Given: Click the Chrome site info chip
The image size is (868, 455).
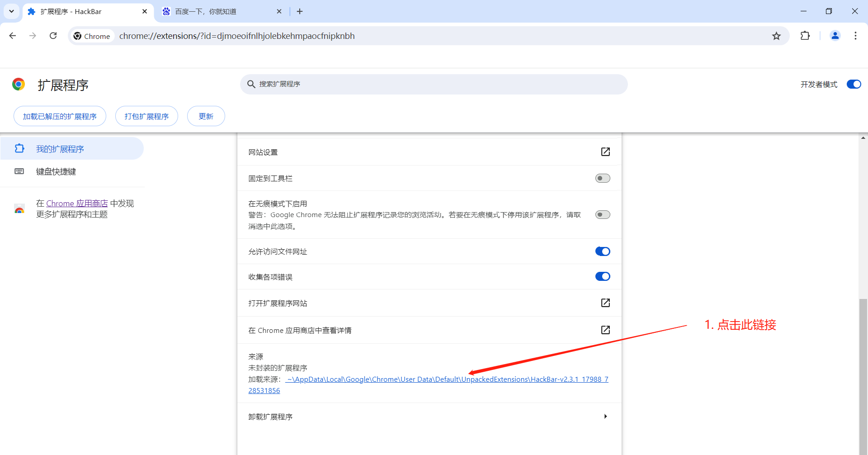Looking at the screenshot, I should tap(92, 36).
